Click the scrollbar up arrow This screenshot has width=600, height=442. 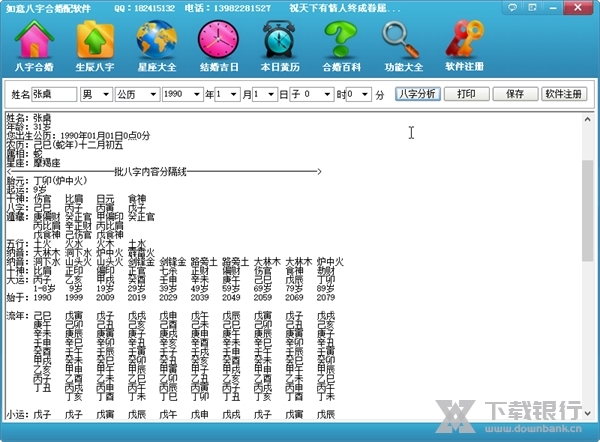click(587, 119)
